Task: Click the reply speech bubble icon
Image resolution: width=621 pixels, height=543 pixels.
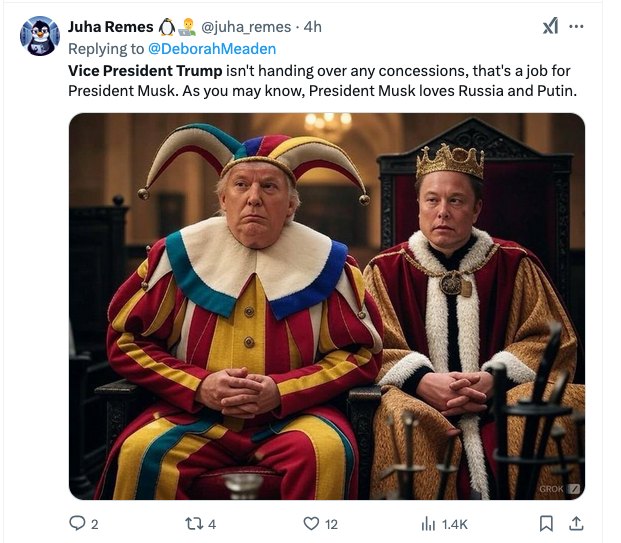Action: click(x=76, y=522)
